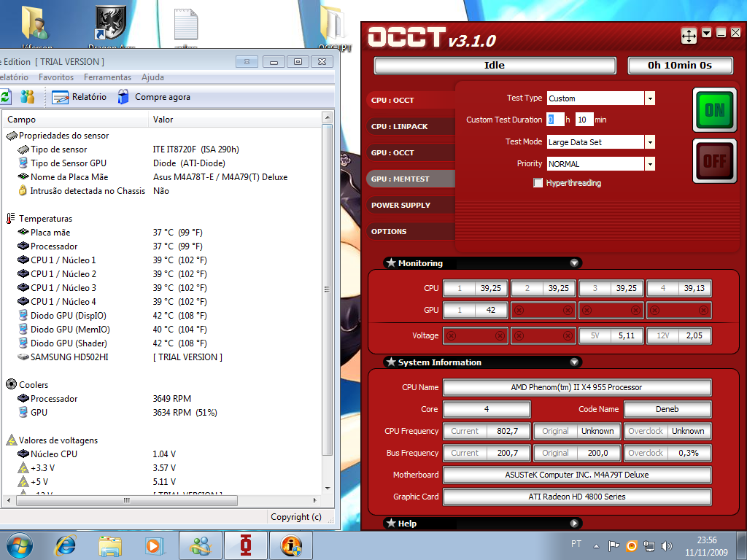Open the OPTIONS section
This screenshot has width=747, height=560.
click(x=389, y=232)
